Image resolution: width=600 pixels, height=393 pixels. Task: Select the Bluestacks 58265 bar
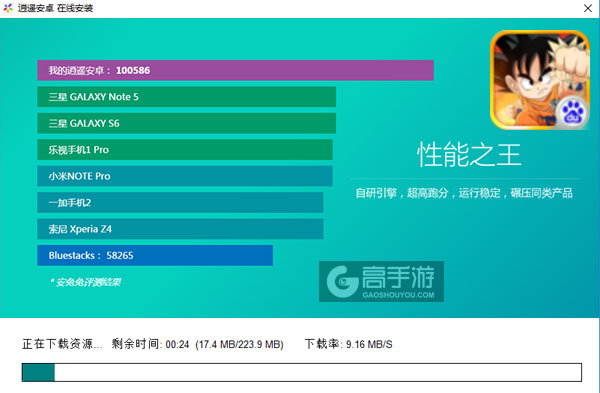point(155,255)
